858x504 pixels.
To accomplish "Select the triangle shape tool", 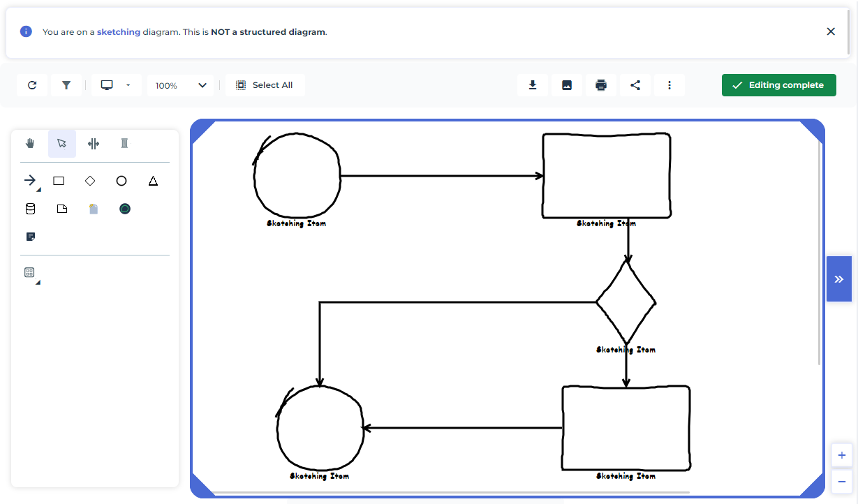I will click(153, 181).
